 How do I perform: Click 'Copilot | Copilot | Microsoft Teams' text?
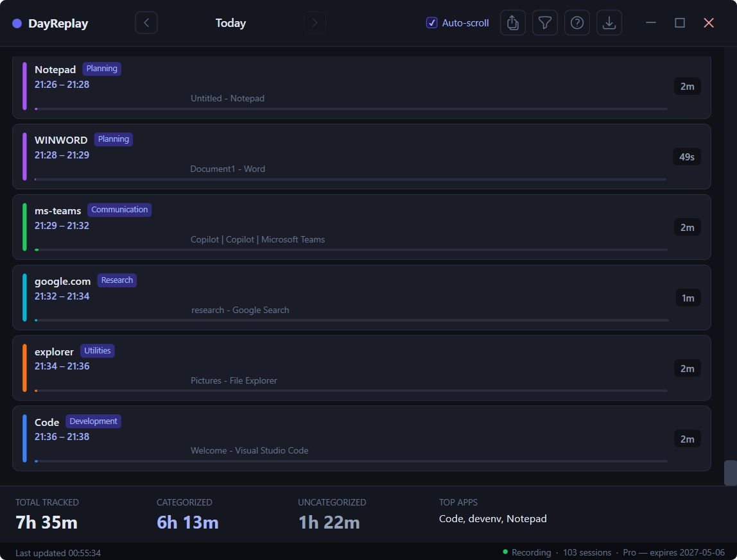[x=257, y=239]
